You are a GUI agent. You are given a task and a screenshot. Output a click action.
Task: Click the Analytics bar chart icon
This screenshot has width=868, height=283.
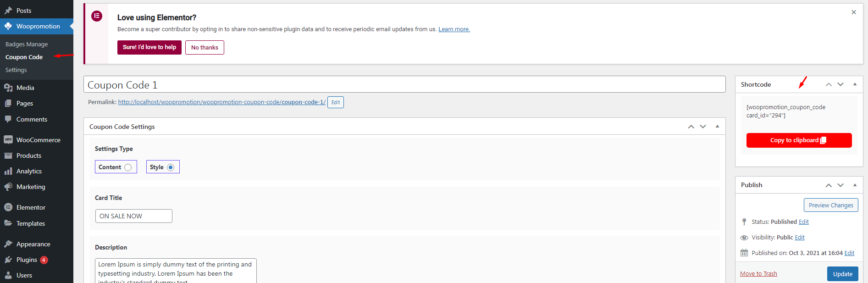(x=8, y=171)
